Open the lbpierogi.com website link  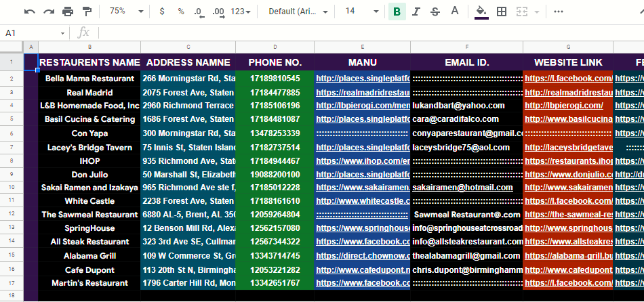coord(563,105)
